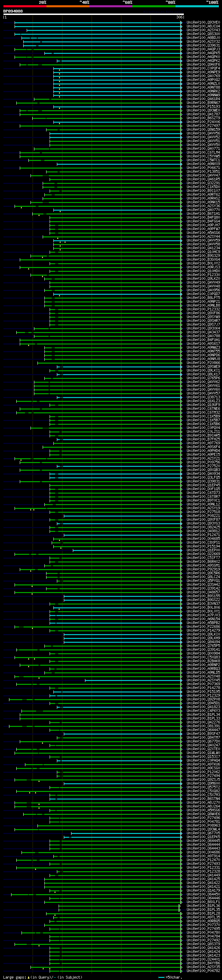This screenshot has height=980, width=222.
Task: Open hit UniRef100_Q93VE0
Action: click(x=203, y=23)
